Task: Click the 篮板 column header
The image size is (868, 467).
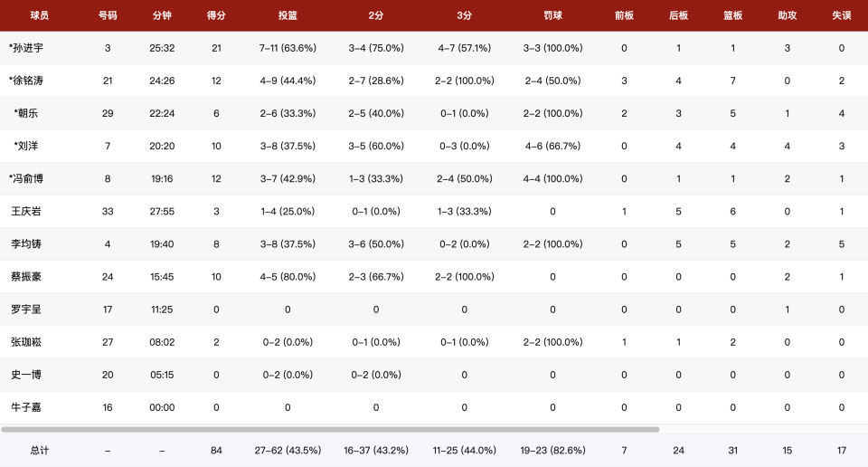Action: coord(732,15)
